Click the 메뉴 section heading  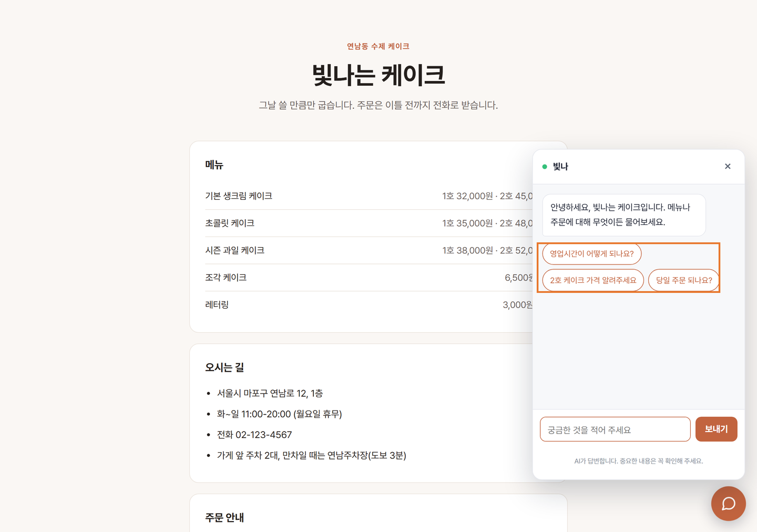(x=214, y=165)
